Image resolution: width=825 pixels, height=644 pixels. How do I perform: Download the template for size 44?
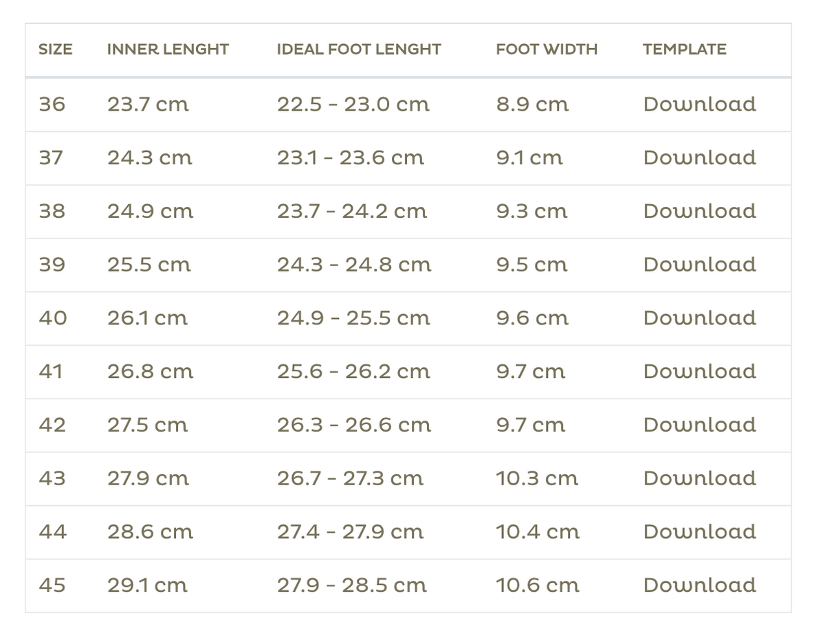click(699, 532)
